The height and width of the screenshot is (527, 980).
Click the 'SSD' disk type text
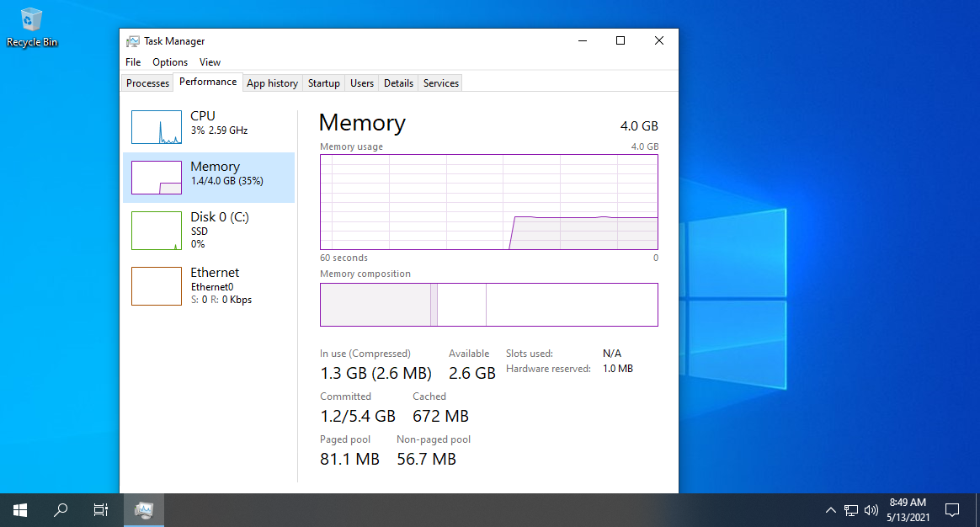(x=200, y=232)
